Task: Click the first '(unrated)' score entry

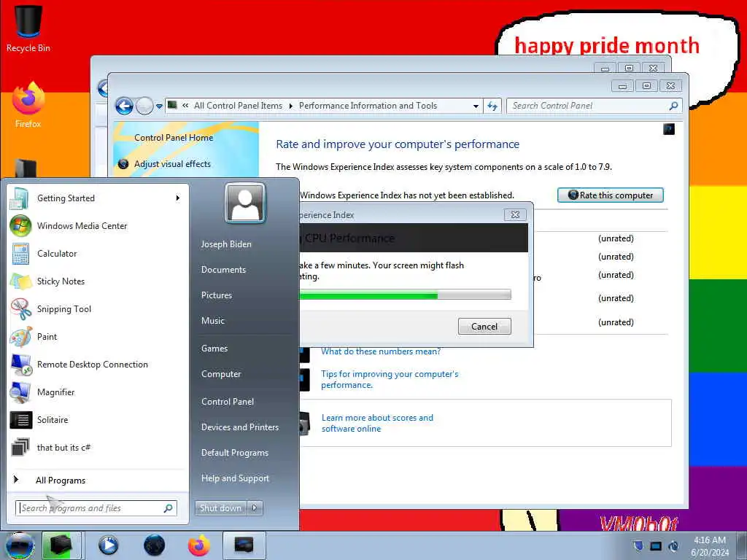Action: [x=616, y=238]
